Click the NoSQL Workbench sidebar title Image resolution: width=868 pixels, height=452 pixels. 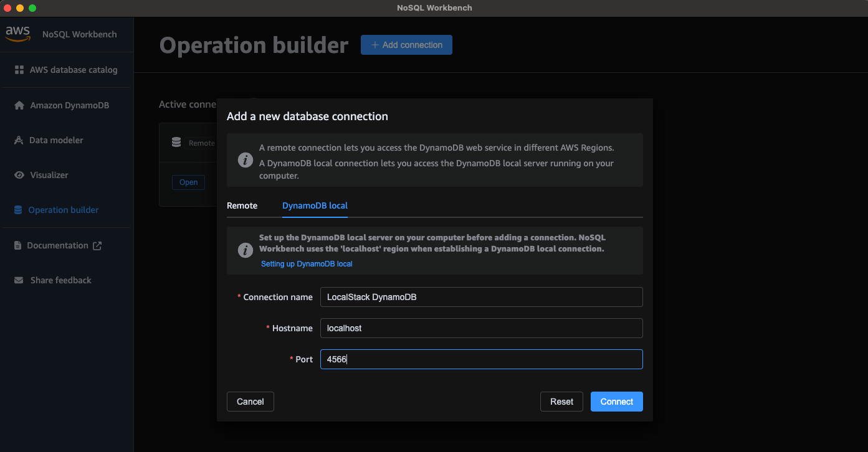tap(80, 34)
